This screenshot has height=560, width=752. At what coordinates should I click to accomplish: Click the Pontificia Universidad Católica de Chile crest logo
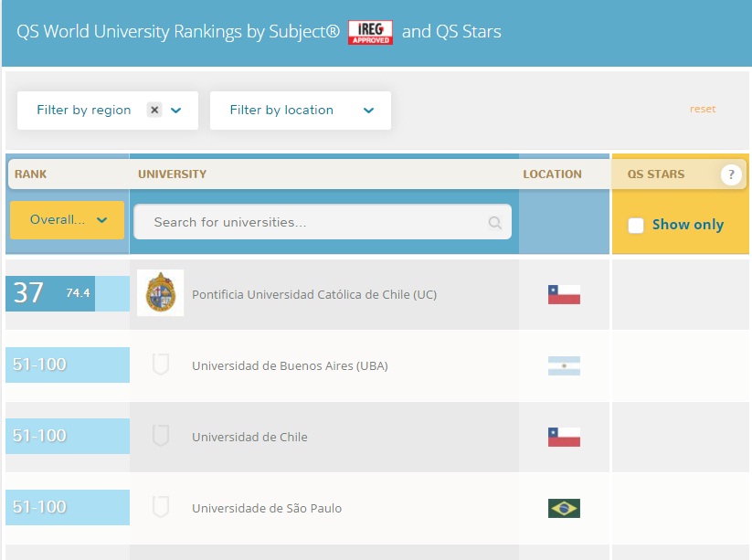pyautogui.click(x=160, y=293)
